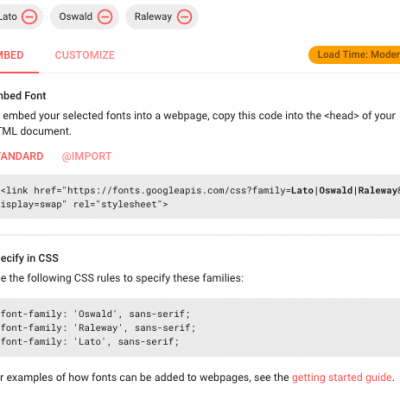This screenshot has width=400, height=400.
Task: Click the display=swap rel=stylesheet code line
Action: pyautogui.click(x=84, y=204)
